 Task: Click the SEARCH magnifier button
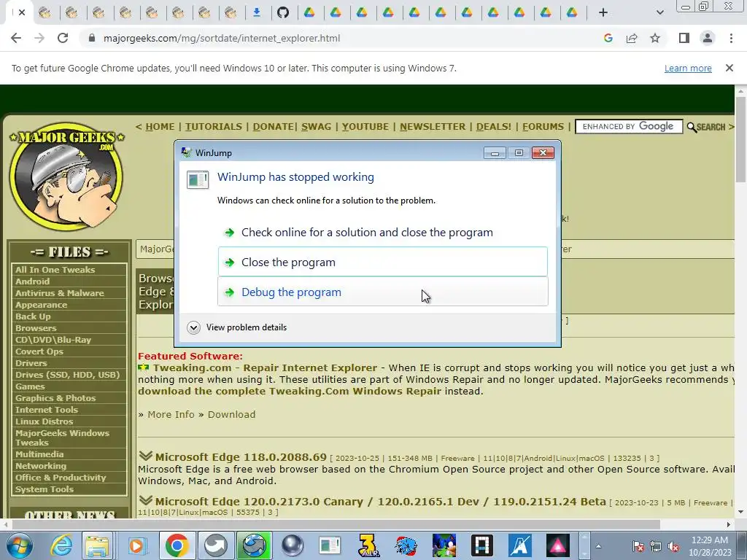coord(706,127)
